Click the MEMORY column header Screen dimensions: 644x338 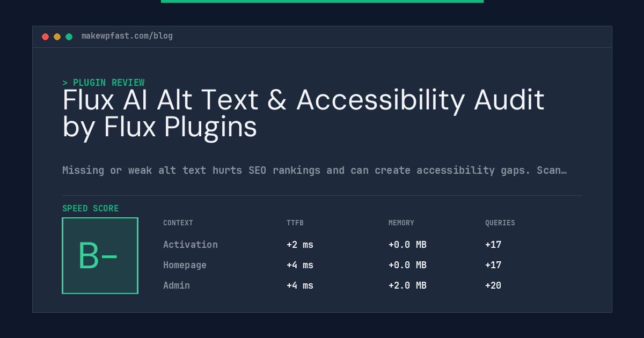(401, 223)
